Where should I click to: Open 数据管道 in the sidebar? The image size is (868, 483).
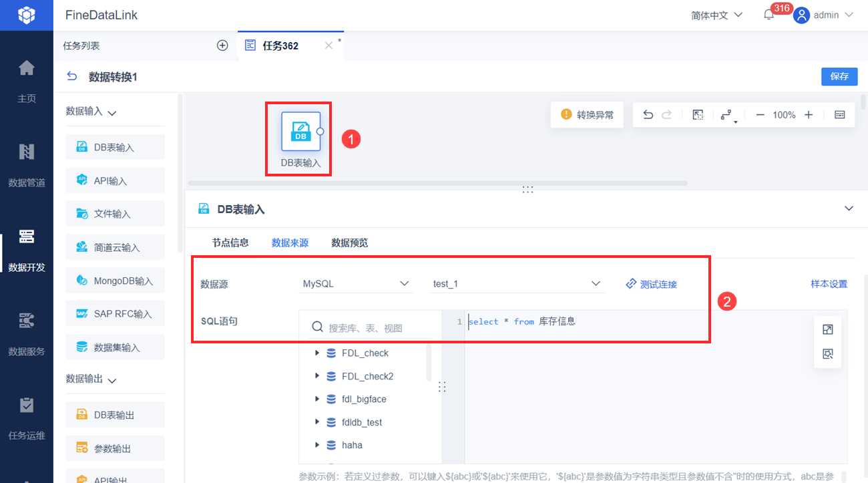point(27,165)
